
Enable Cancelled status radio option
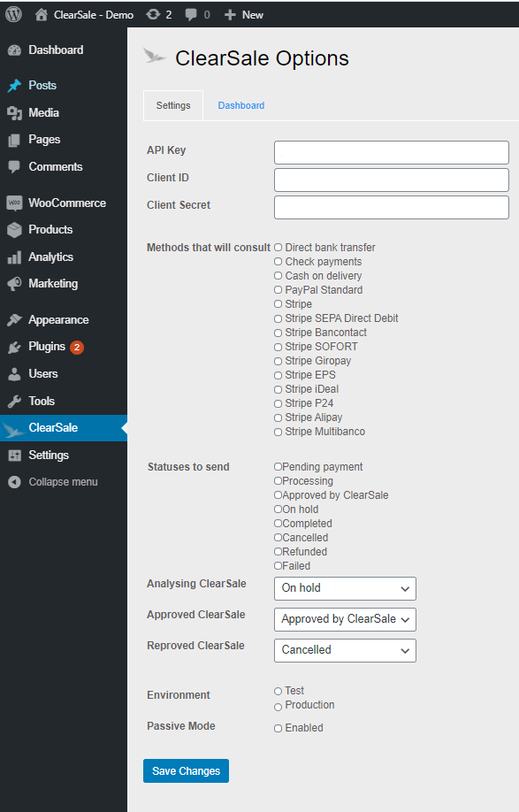(x=278, y=538)
